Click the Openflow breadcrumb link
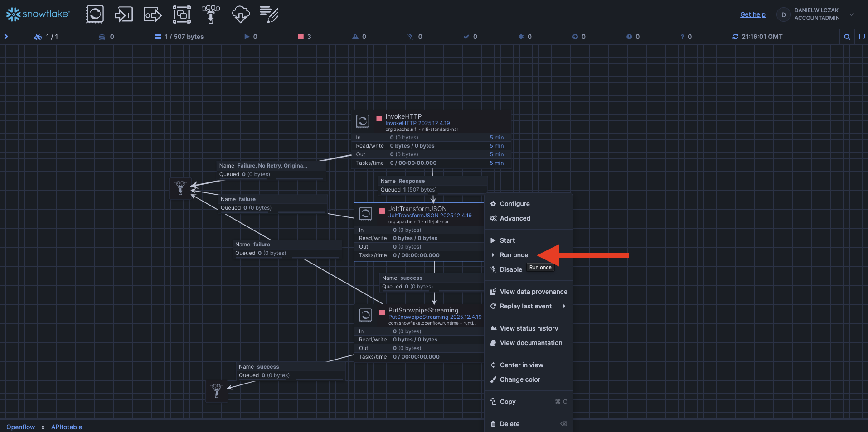Viewport: 868px width, 432px height. [x=20, y=427]
